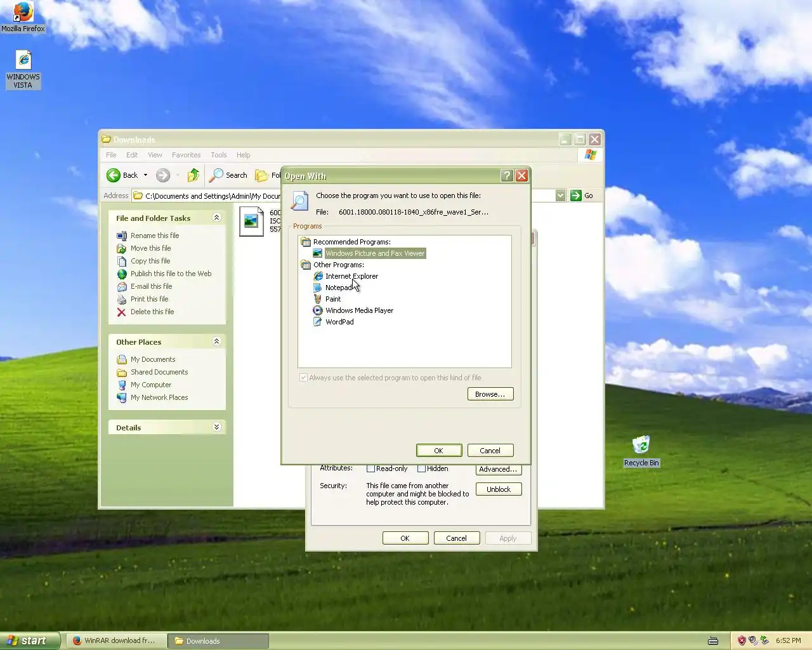The width and height of the screenshot is (812, 650).
Task: Open the Recycle Bin on desktop
Action: [641, 451]
